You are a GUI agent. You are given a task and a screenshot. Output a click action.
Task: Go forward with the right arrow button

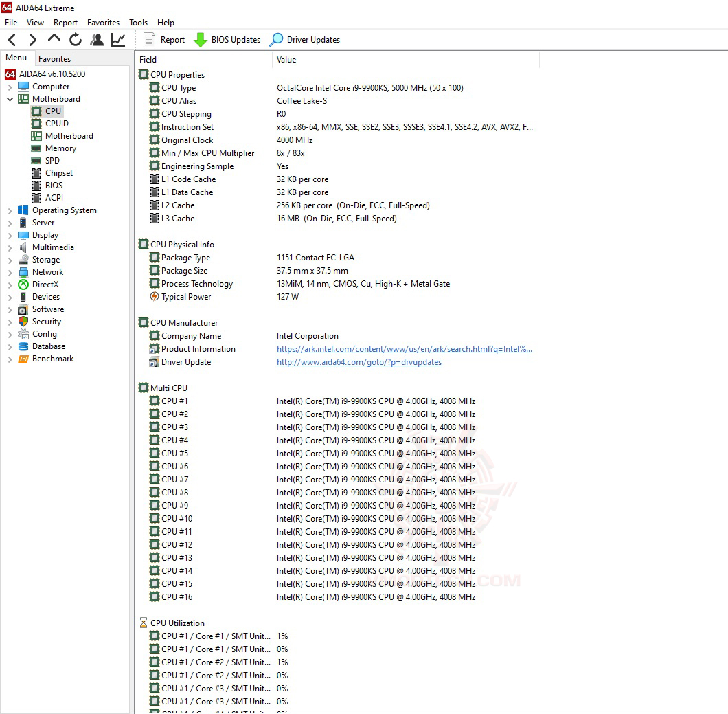32,40
